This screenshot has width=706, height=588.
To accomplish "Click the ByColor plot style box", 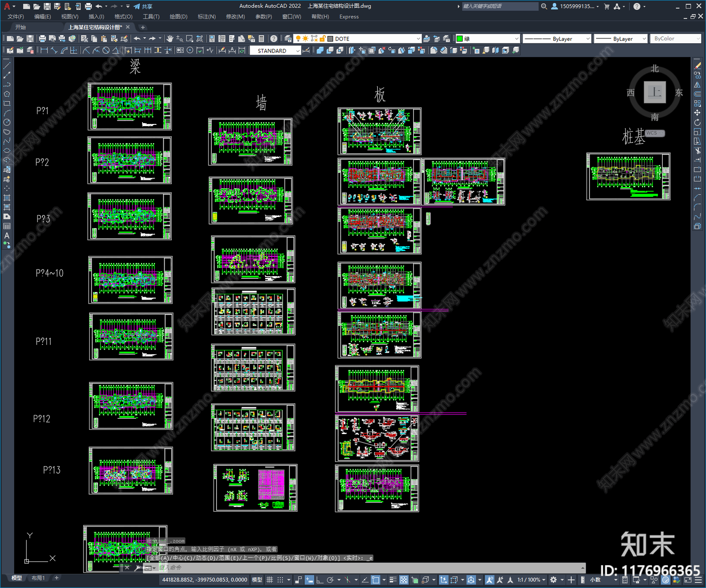I will pos(676,39).
